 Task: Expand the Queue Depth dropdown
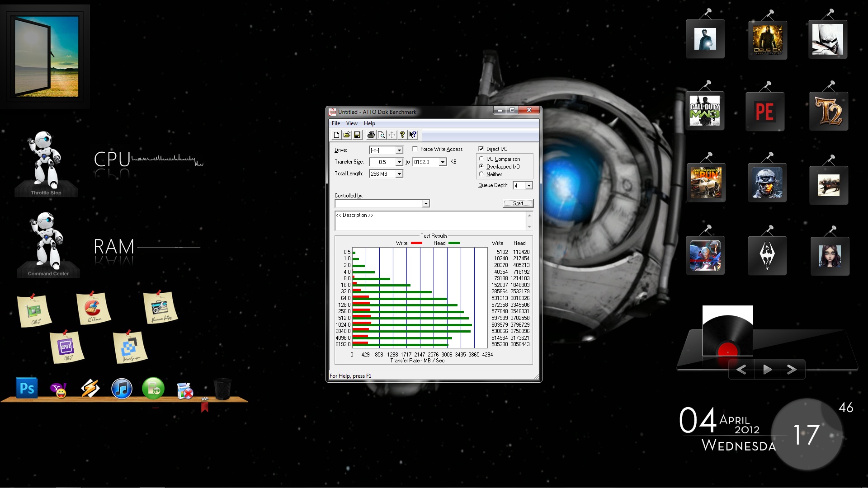pos(529,186)
